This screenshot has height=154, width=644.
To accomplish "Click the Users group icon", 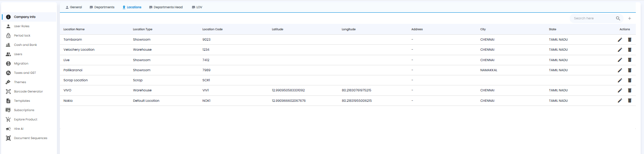I will (8, 54).
